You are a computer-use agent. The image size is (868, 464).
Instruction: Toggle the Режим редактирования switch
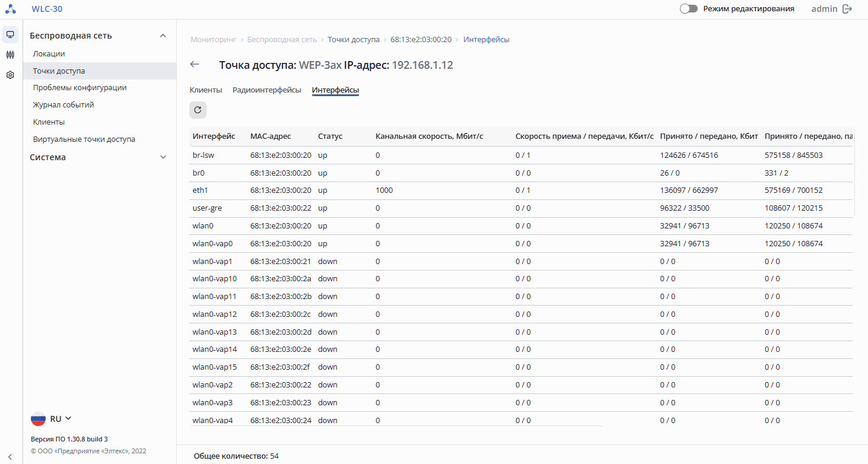click(x=688, y=9)
